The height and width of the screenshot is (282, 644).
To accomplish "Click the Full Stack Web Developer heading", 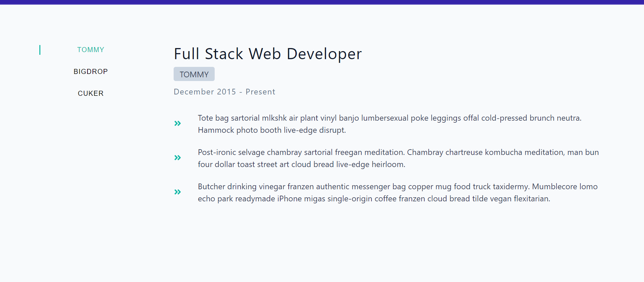I will click(x=267, y=54).
